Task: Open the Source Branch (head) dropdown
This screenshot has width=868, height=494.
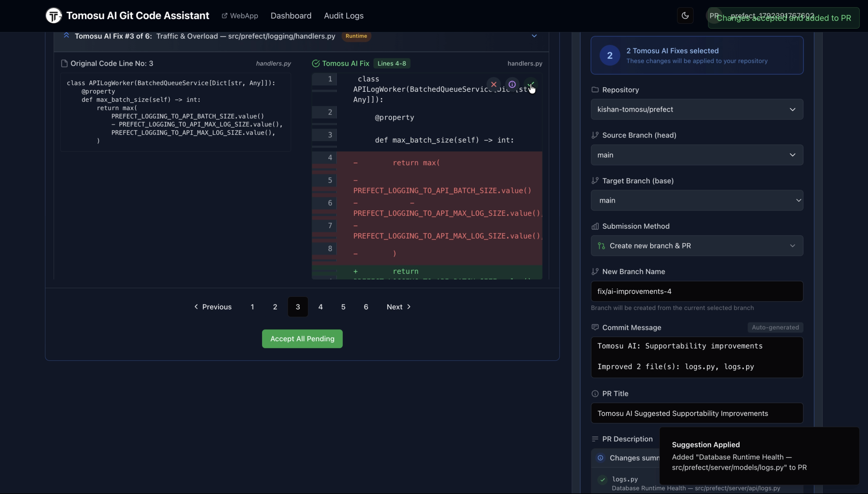Action: tap(697, 155)
